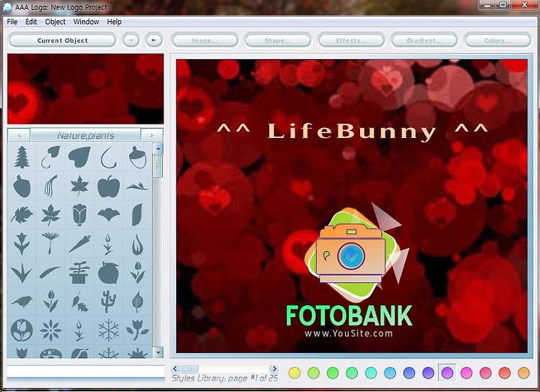Apply the sky blue color style
This screenshot has width=540, height=392.
tap(390, 373)
